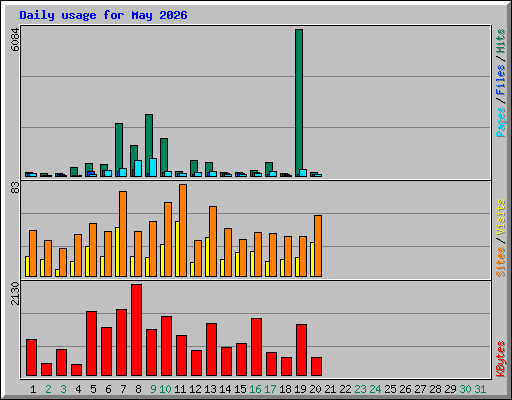Click green day label 10 on the x-axis
512x400 pixels.
click(x=165, y=389)
